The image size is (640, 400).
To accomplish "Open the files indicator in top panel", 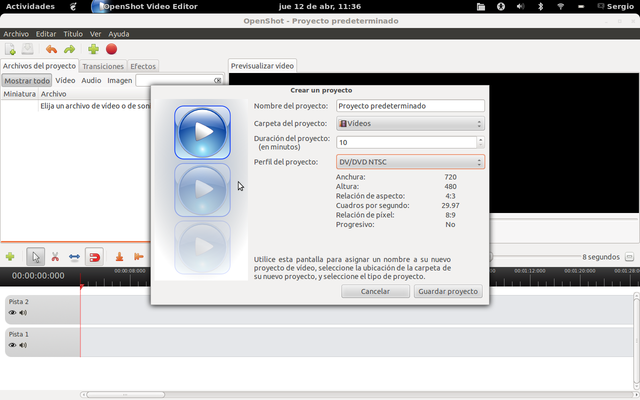I will click(481, 7).
